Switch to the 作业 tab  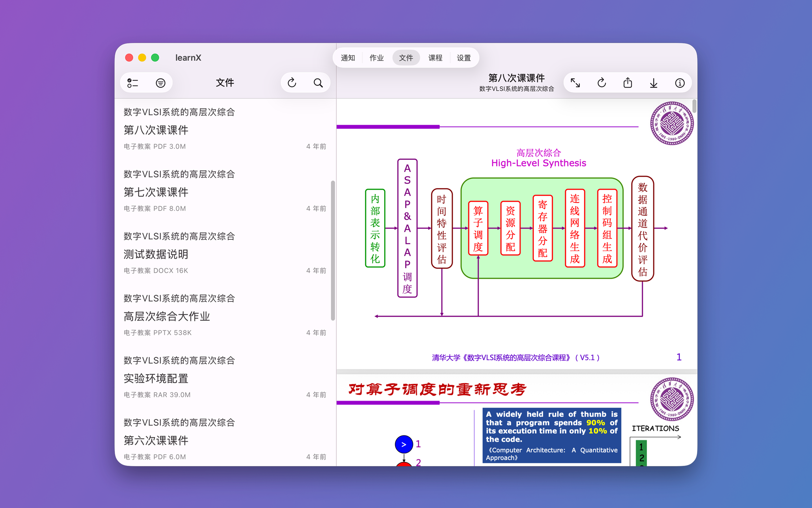coord(376,58)
